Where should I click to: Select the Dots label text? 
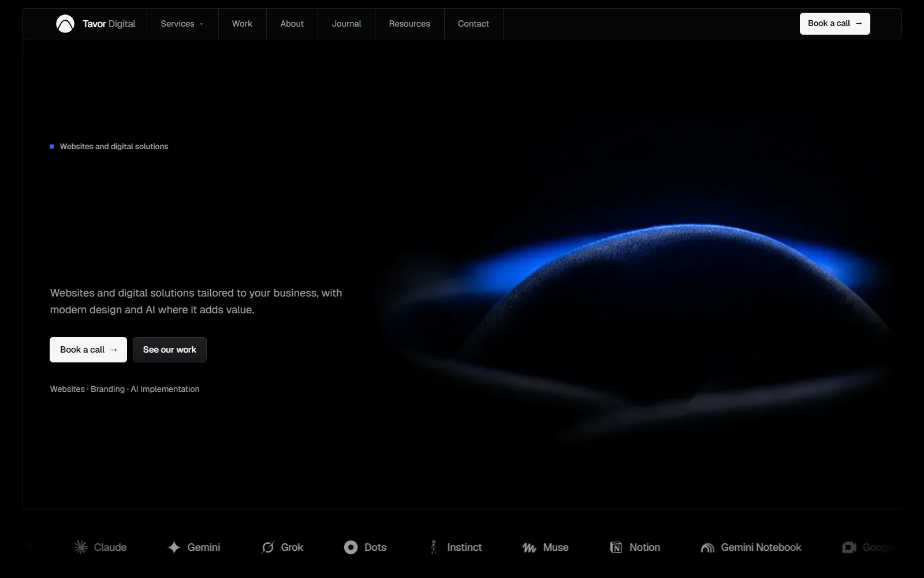(375, 547)
